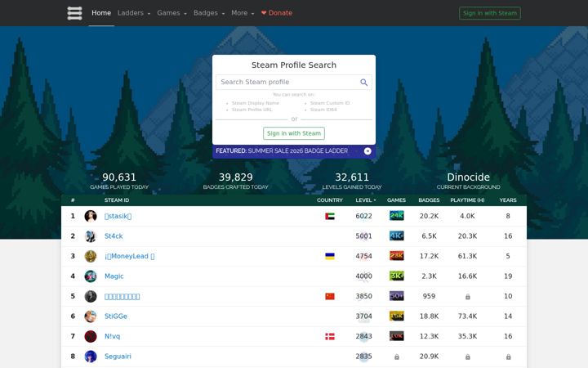Expand the Games dropdown menu
The width and height of the screenshot is (588, 368).
point(171,13)
